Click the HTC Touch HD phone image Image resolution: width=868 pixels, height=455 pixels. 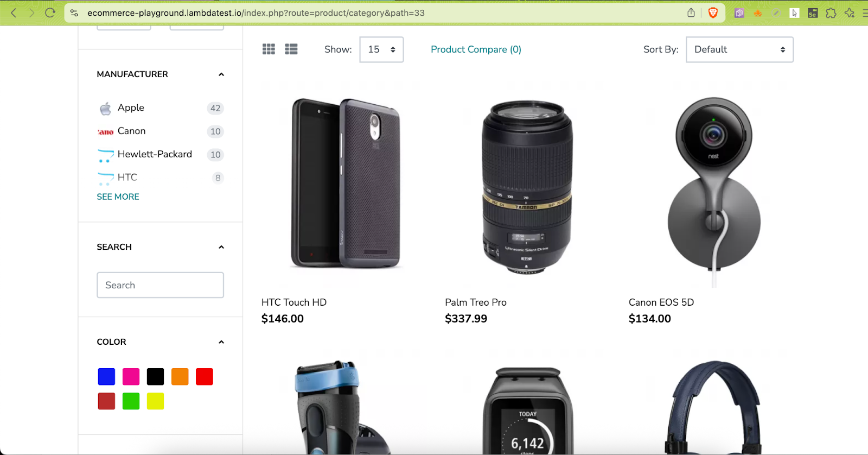pos(346,184)
